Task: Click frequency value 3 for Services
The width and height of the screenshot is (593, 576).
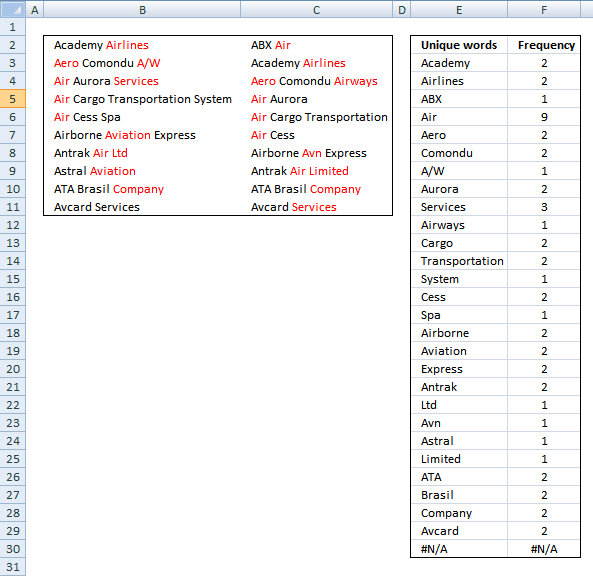Action: (543, 207)
